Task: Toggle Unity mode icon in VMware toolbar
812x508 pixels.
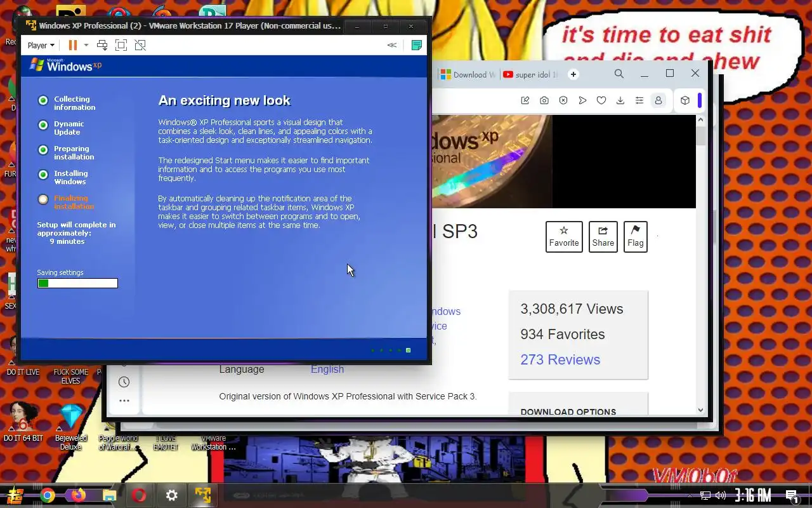Action: 140,45
